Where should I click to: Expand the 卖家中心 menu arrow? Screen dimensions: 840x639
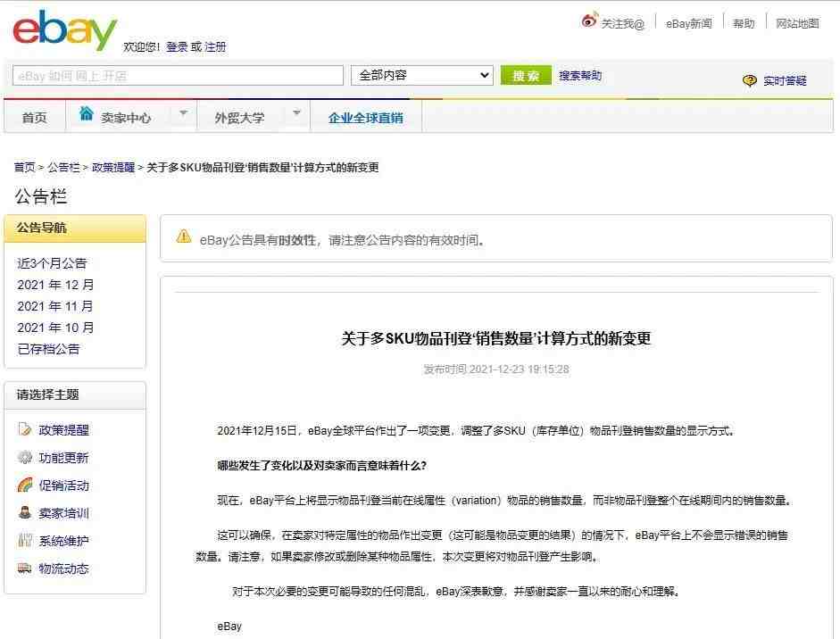pyautogui.click(x=183, y=113)
